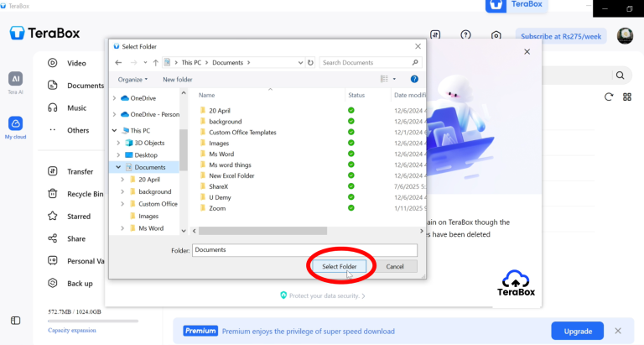
Task: Collapse This PC tree node
Action: pyautogui.click(x=114, y=130)
